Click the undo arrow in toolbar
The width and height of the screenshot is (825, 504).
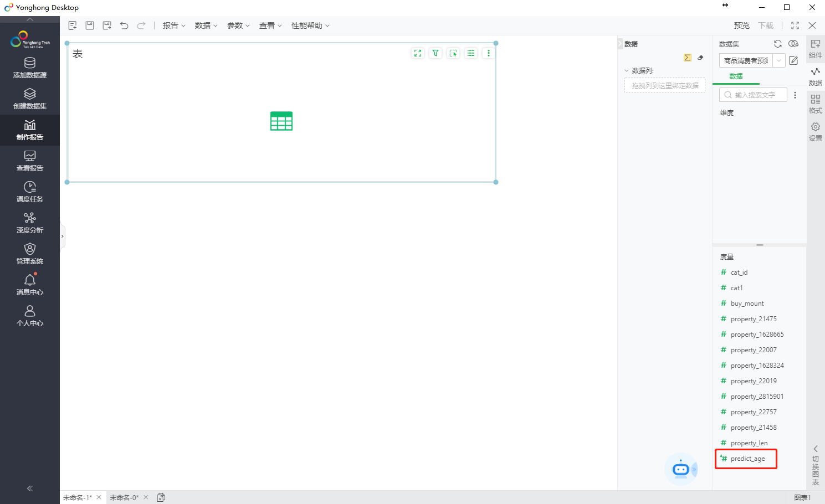[x=124, y=25]
